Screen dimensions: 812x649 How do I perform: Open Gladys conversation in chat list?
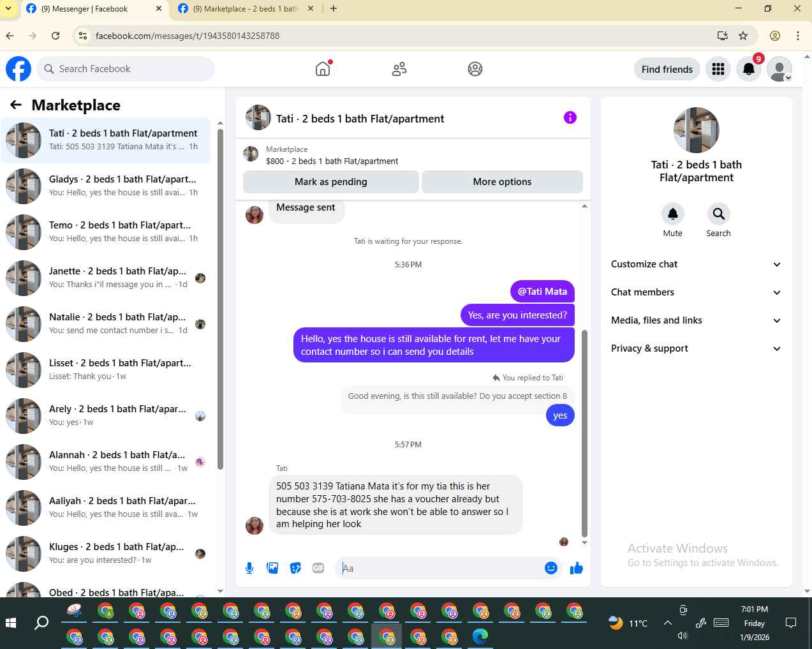(x=106, y=186)
